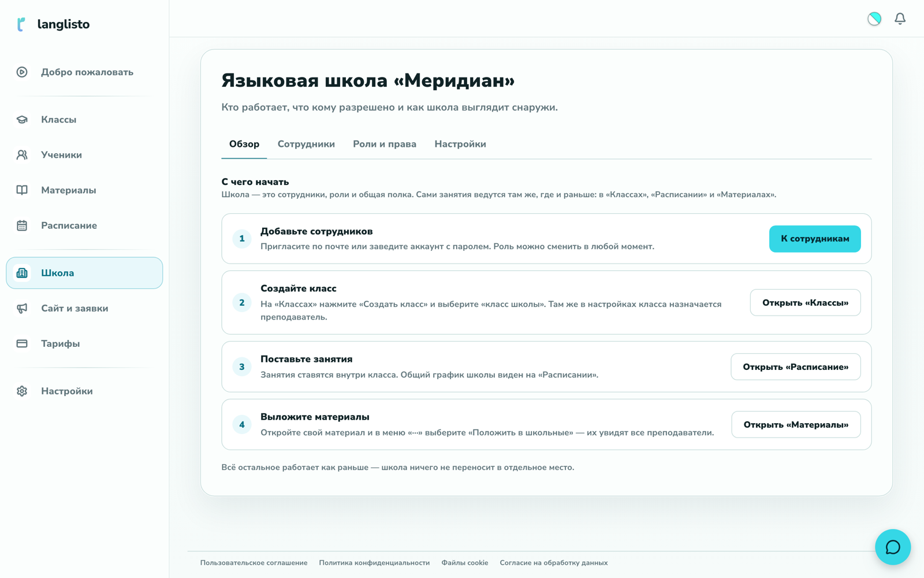
Task: Open the Пользовательское соглашение footer link
Action: [254, 563]
